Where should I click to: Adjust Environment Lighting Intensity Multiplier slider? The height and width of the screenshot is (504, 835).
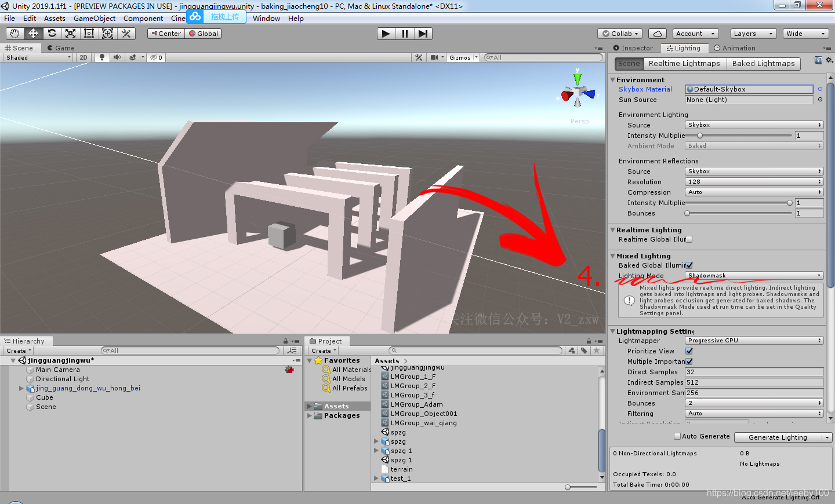click(x=739, y=136)
